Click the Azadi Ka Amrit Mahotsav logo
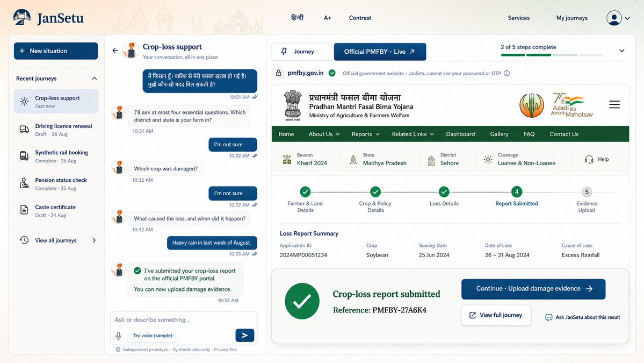This screenshot has width=644, height=363. (572, 105)
